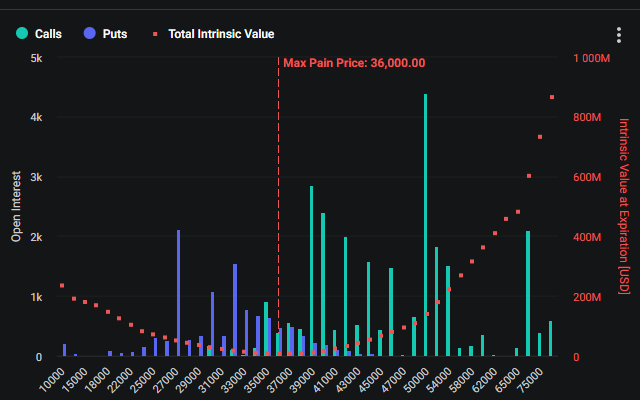
Task: Toggle Total Intrinsic Value series label
Action: (x=221, y=34)
